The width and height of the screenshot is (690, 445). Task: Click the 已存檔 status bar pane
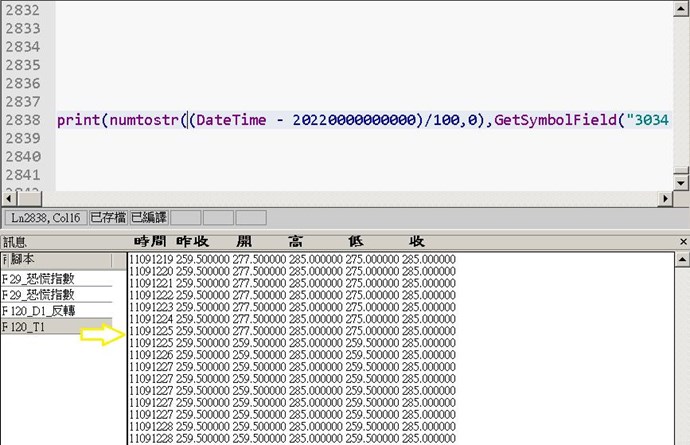tap(107, 217)
